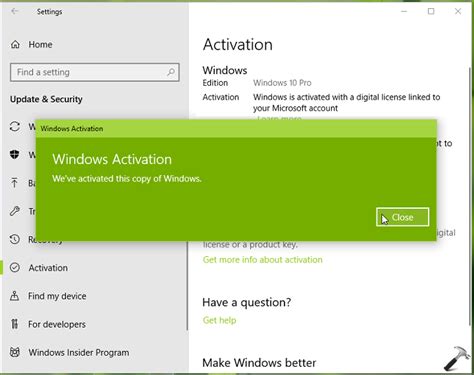
Task: Click "We've activated this copy of Windows" text
Action: point(127,179)
